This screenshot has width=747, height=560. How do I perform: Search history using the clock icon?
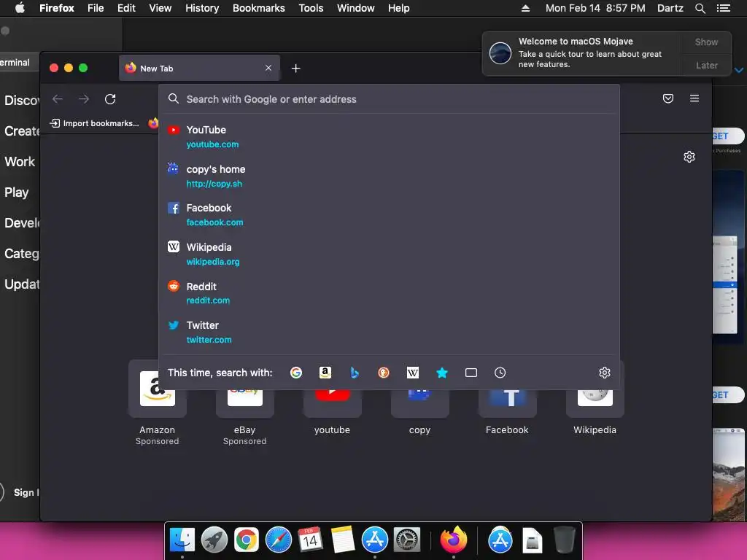pyautogui.click(x=500, y=373)
